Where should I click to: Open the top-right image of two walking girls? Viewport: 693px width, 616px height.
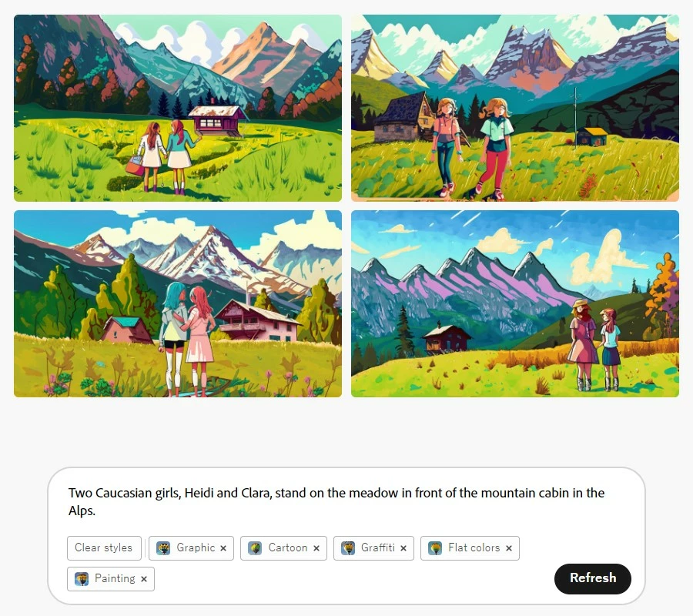[x=515, y=108]
